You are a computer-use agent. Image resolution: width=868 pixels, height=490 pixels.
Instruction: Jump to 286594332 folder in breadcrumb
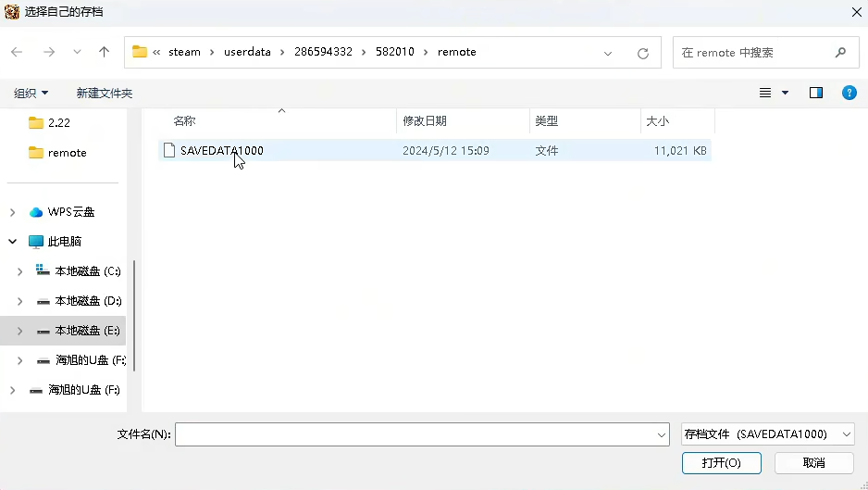click(323, 52)
